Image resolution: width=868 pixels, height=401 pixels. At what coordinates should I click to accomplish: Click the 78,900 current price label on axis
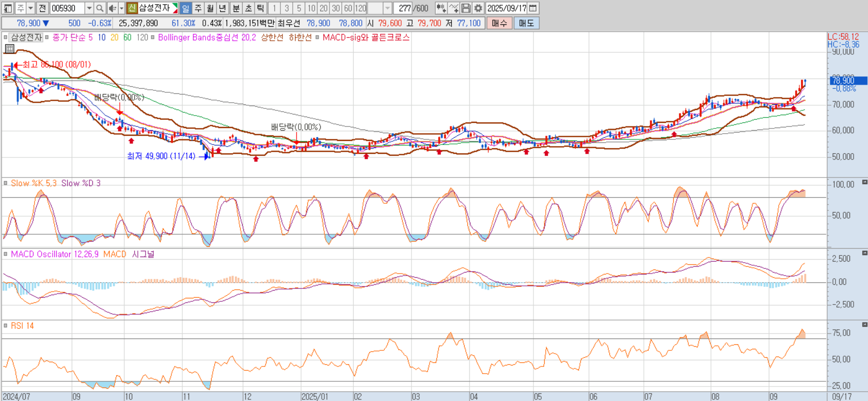tap(848, 81)
